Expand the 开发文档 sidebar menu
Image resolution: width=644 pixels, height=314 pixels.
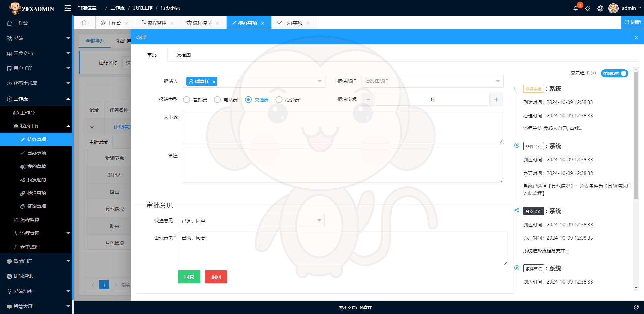(36, 53)
